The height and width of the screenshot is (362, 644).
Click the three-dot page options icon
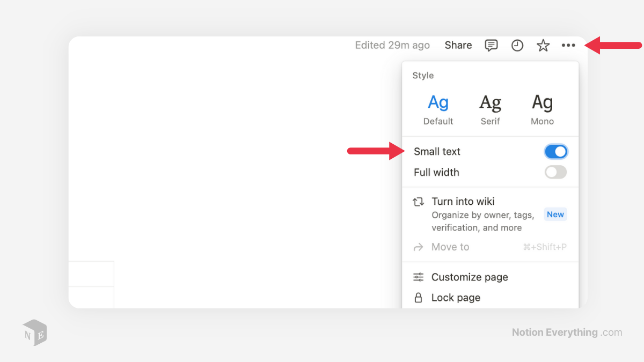pos(568,46)
